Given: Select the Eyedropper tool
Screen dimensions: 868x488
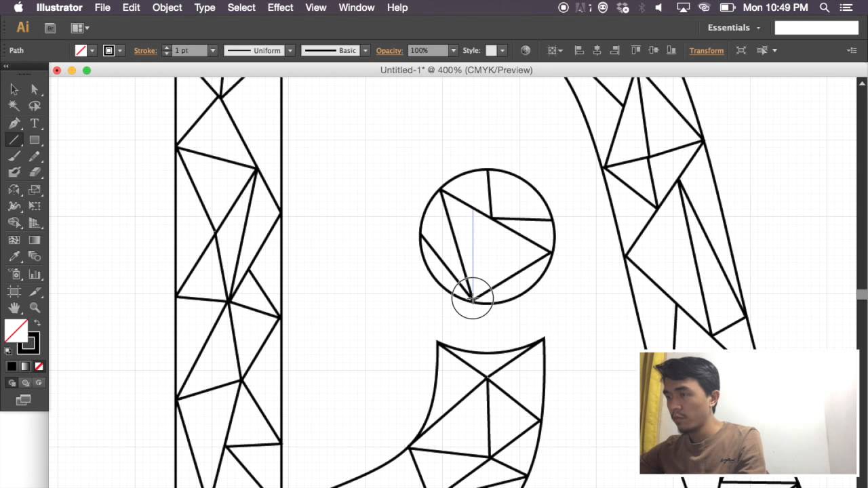Looking at the screenshot, I should [x=14, y=256].
